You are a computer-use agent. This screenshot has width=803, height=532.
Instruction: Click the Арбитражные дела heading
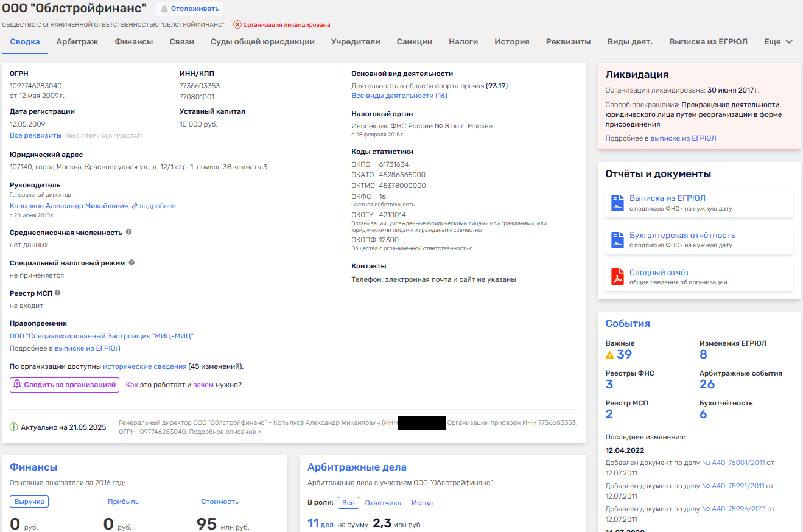click(357, 467)
